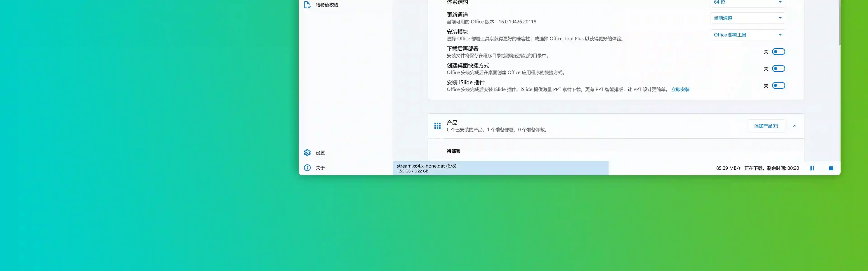
Task: Collapse the Products section chevron
Action: 795,126
